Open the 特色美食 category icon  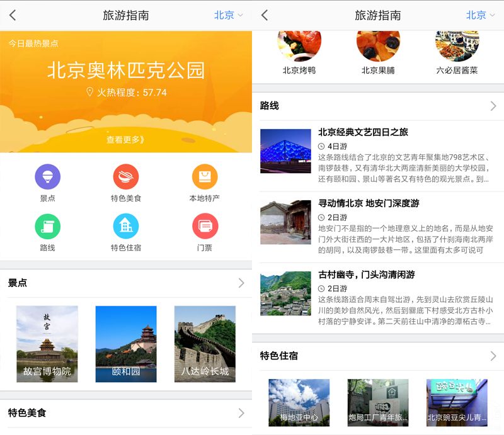point(125,178)
